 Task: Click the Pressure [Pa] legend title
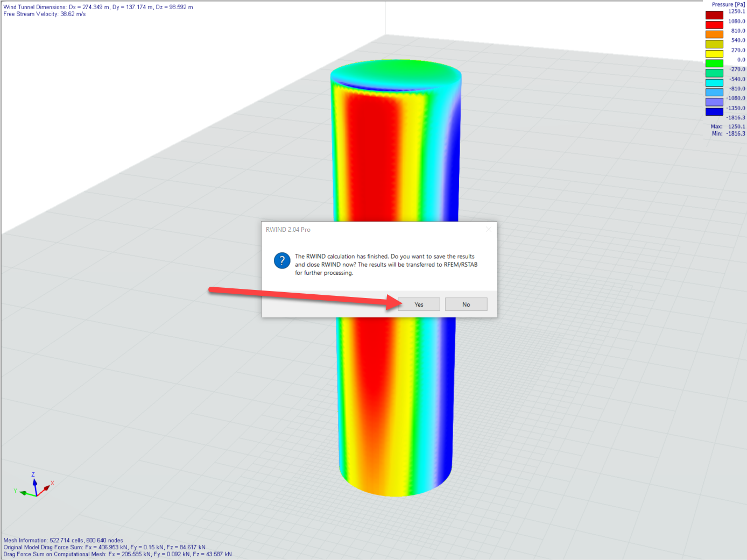[x=728, y=4]
